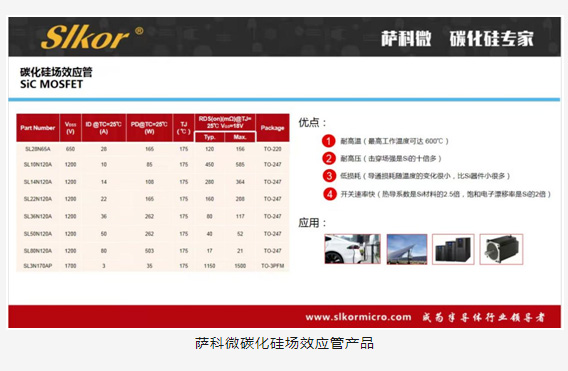Click the red number 2 bullet
568x371 pixels.
click(x=329, y=158)
